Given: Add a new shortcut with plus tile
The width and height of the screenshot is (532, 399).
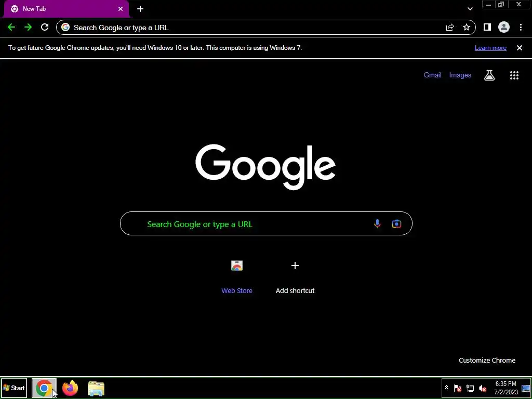Looking at the screenshot, I should pos(295,265).
